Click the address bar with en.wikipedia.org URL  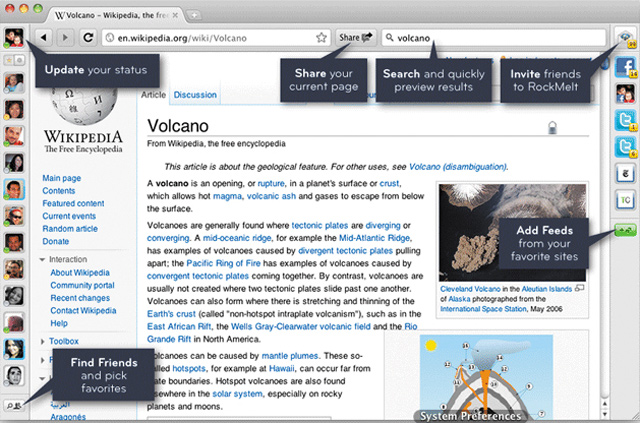pyautogui.click(x=216, y=38)
